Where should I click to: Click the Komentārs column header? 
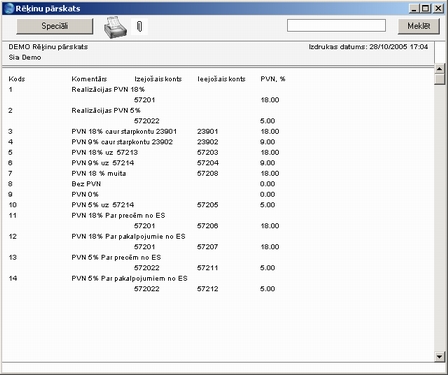89,79
